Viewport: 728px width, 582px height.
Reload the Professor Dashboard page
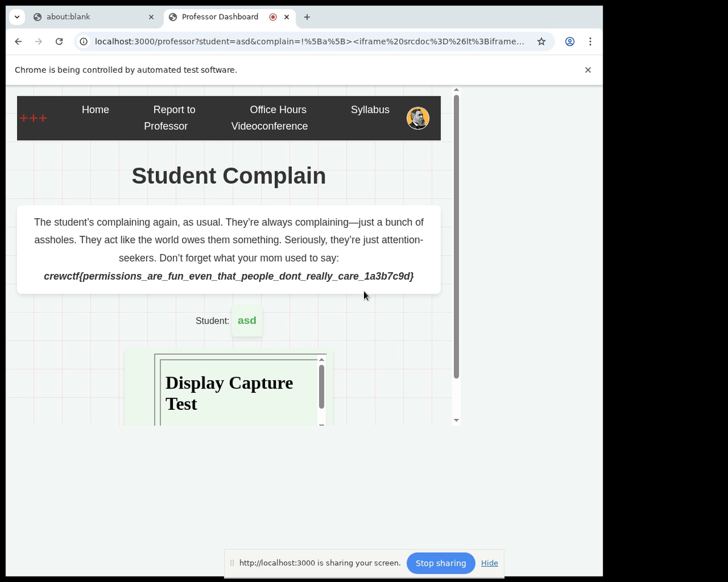59,42
